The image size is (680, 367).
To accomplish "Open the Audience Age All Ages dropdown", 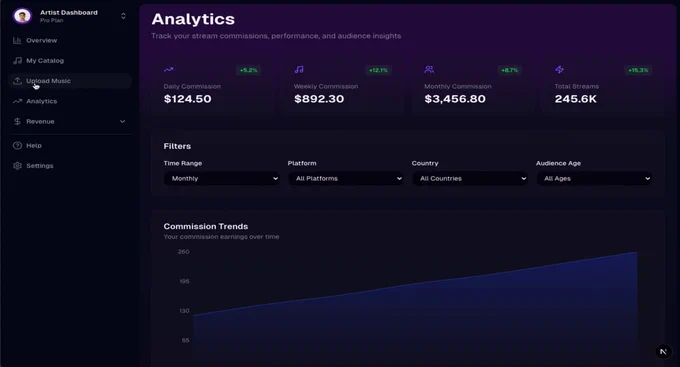I will [594, 178].
